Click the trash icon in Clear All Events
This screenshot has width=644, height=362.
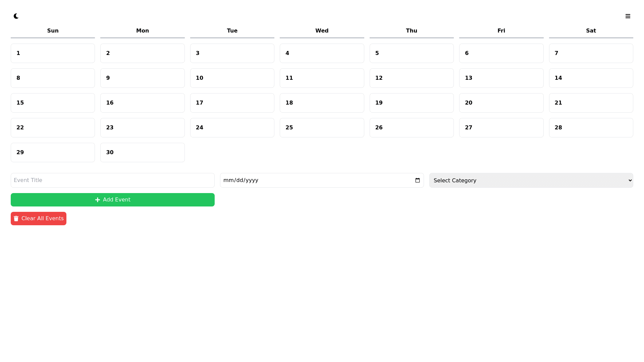[16, 219]
